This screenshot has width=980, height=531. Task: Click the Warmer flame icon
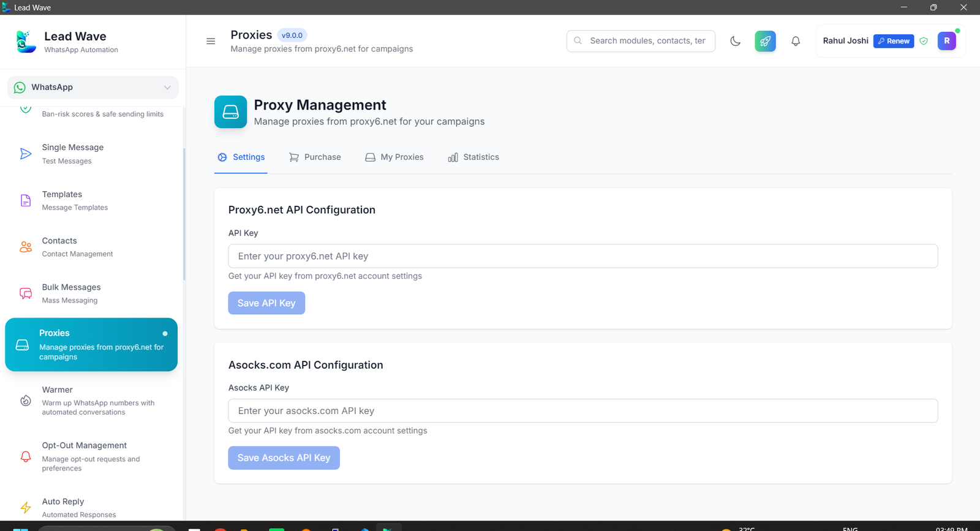(26, 401)
